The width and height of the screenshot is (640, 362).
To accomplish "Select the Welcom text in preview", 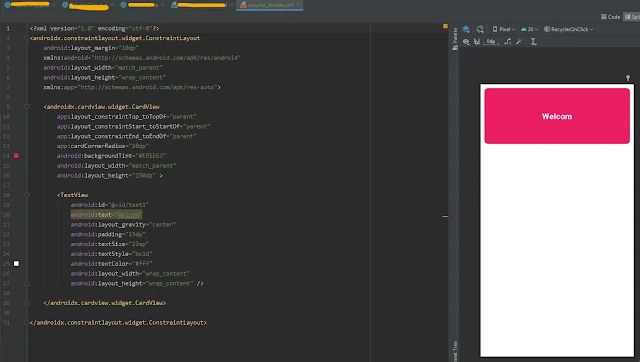I will (x=557, y=117).
